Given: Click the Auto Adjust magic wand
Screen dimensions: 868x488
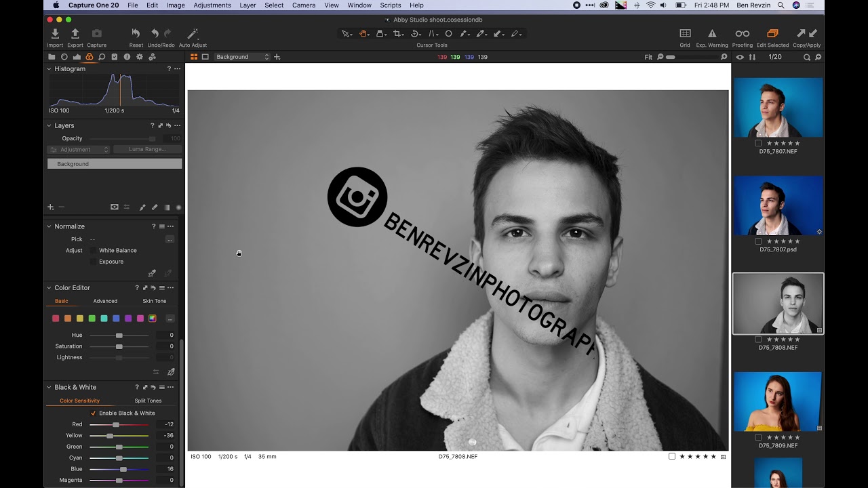Looking at the screenshot, I should click(x=193, y=34).
